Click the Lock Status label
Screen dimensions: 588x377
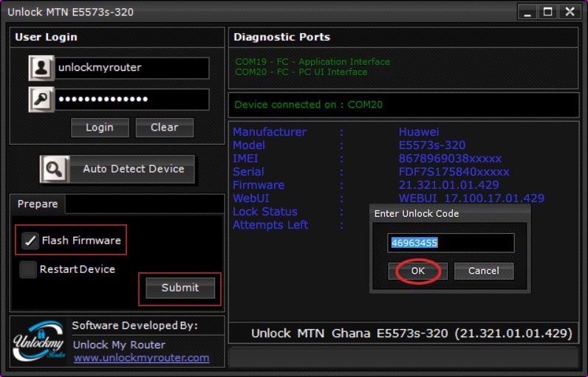(265, 212)
